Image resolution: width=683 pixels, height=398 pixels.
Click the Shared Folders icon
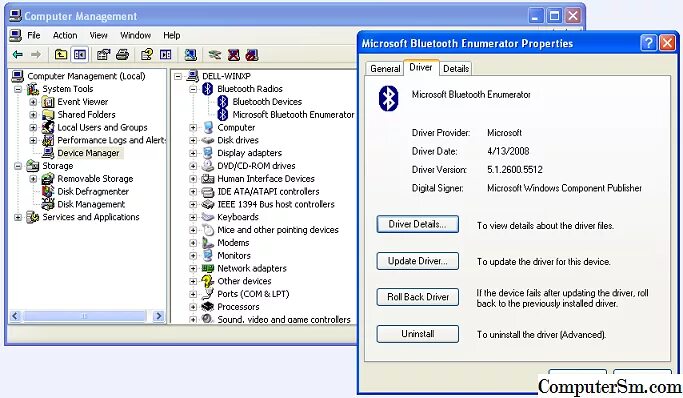pos(47,115)
